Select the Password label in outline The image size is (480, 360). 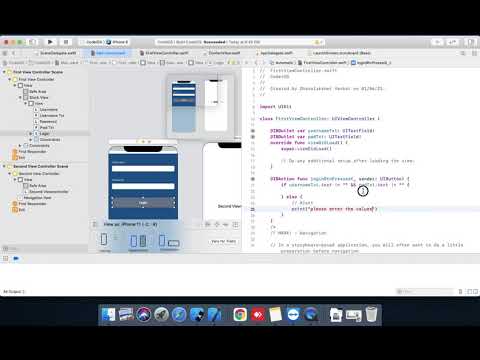click(48, 121)
